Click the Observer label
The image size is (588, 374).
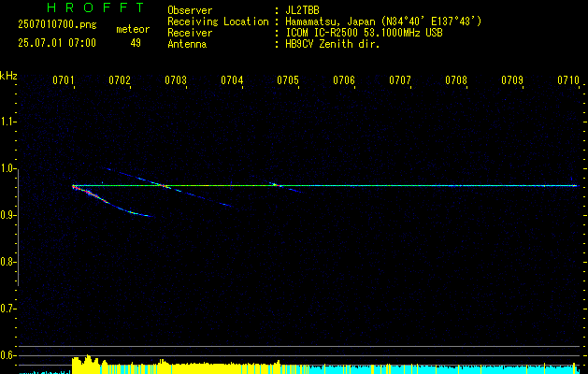pos(190,10)
